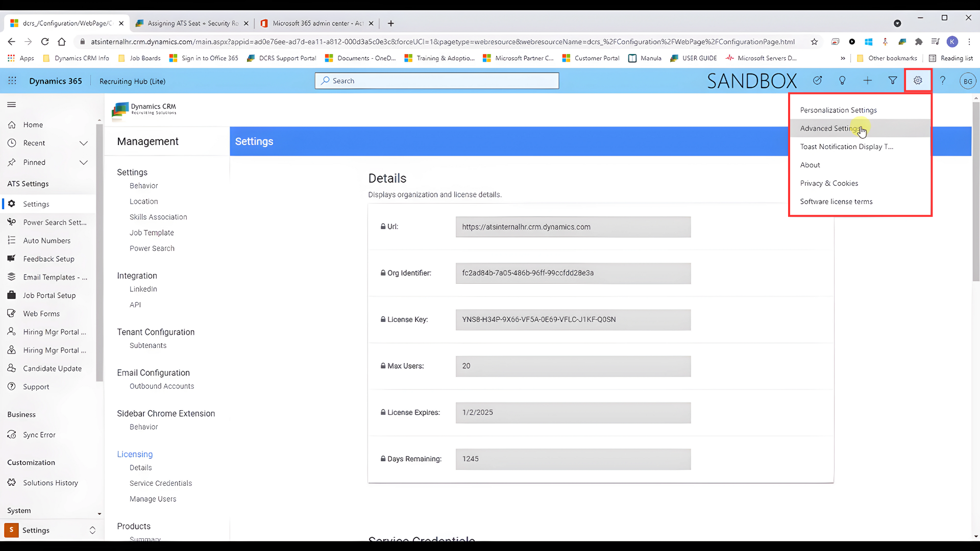The height and width of the screenshot is (551, 980).
Task: Click the browser home icon
Action: click(x=62, y=42)
